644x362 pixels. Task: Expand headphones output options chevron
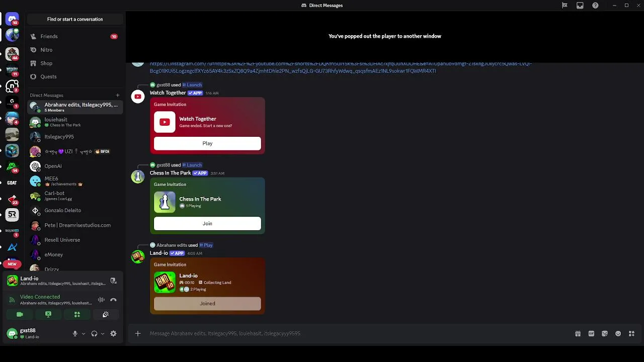pyautogui.click(x=103, y=333)
